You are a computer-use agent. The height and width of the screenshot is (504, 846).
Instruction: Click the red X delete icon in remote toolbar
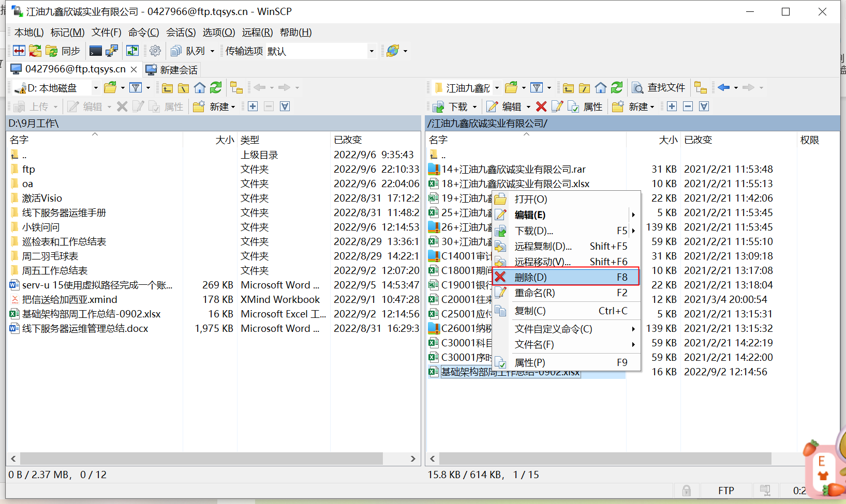tap(541, 106)
